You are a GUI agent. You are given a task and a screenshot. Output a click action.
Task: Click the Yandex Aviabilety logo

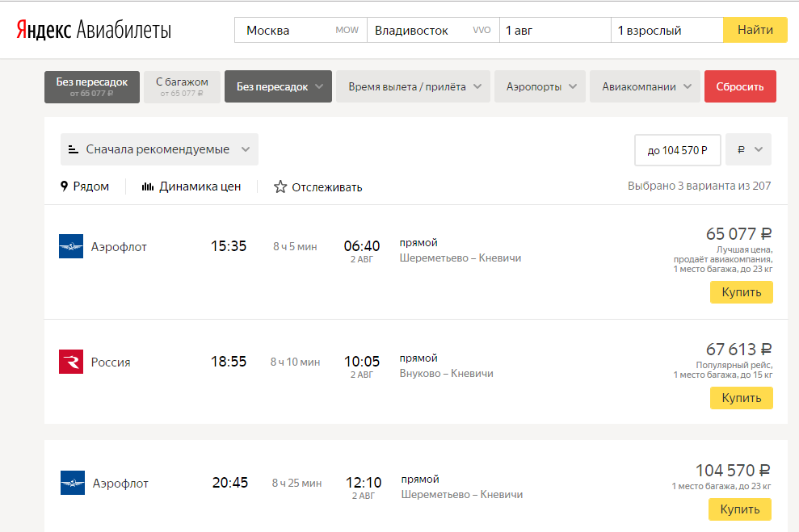(93, 31)
